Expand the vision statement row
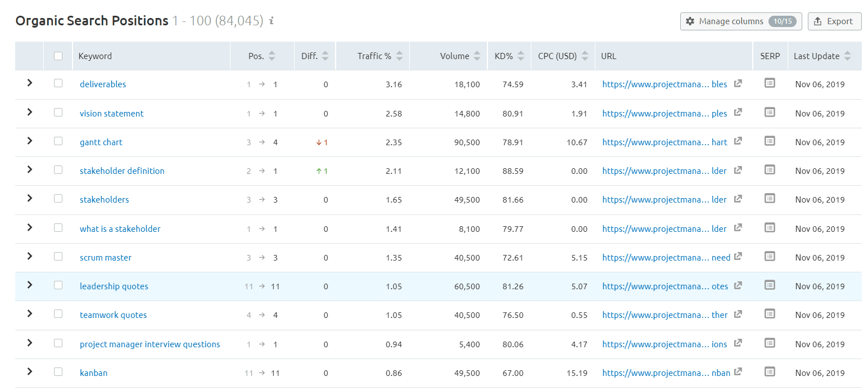The width and height of the screenshot is (868, 390). pos(30,112)
